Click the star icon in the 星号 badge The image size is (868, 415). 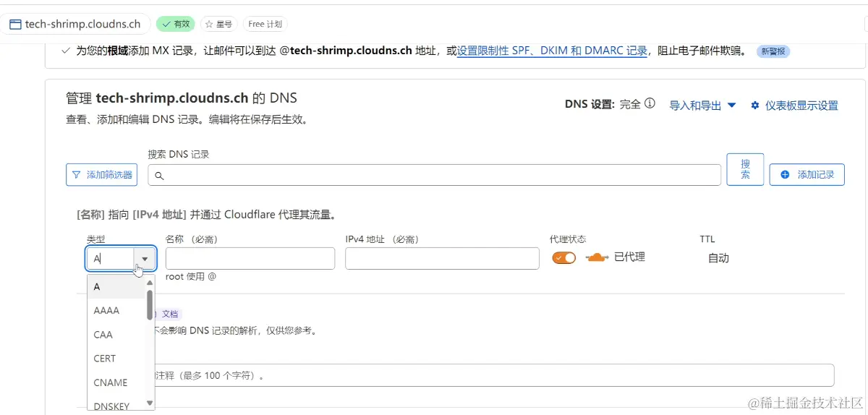point(209,24)
